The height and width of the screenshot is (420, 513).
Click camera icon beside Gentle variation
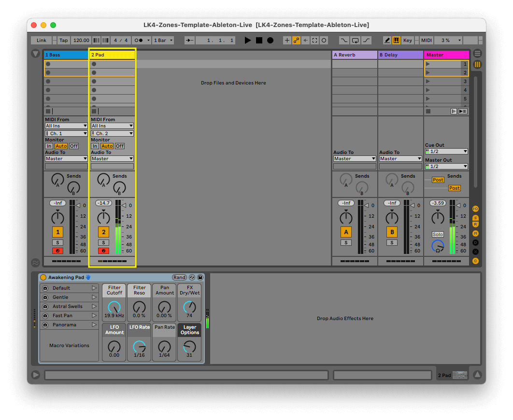45,297
